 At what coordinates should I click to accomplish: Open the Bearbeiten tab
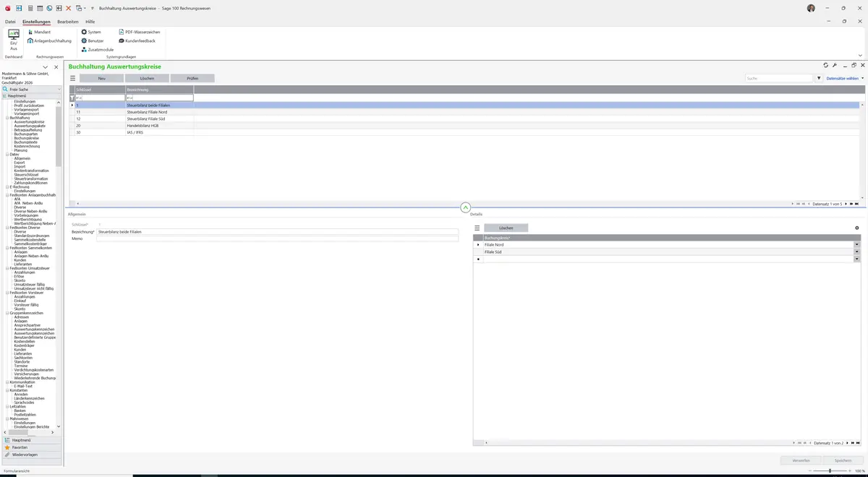[x=68, y=22]
